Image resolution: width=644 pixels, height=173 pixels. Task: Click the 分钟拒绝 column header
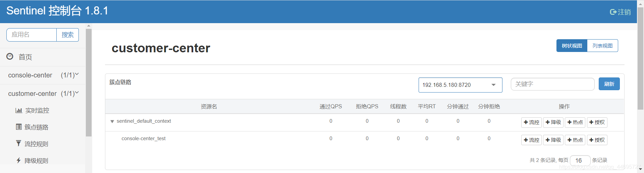(489, 106)
